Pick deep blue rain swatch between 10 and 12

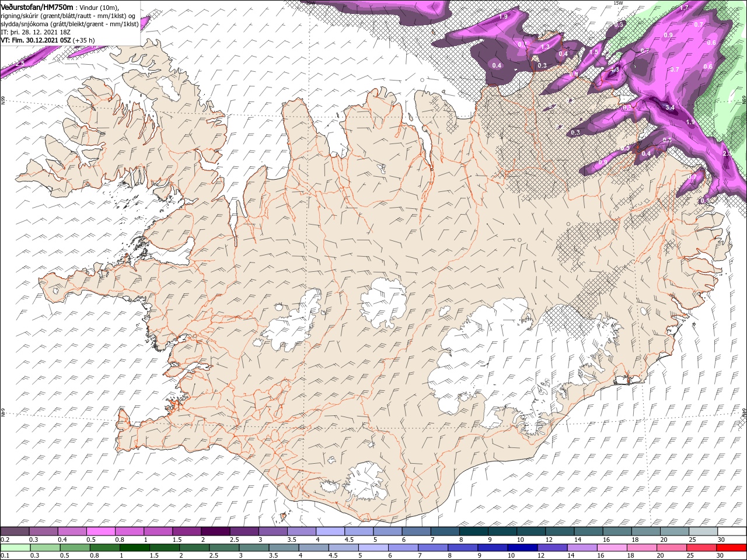click(523, 548)
